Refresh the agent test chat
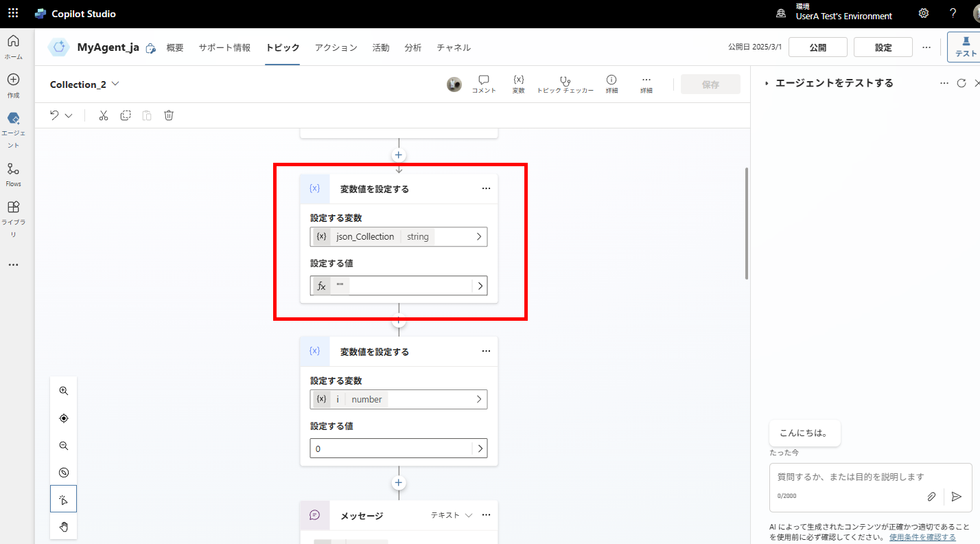 [x=961, y=82]
